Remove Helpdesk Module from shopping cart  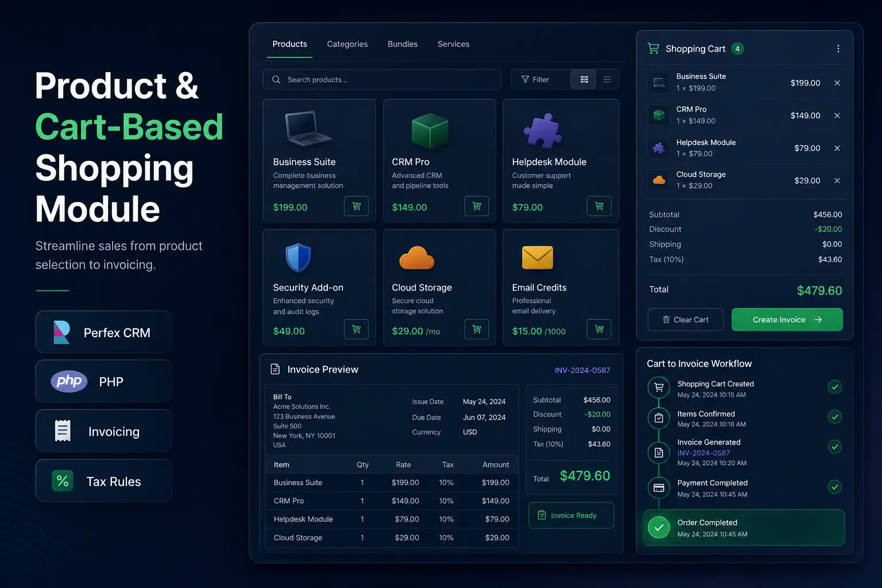coord(837,148)
